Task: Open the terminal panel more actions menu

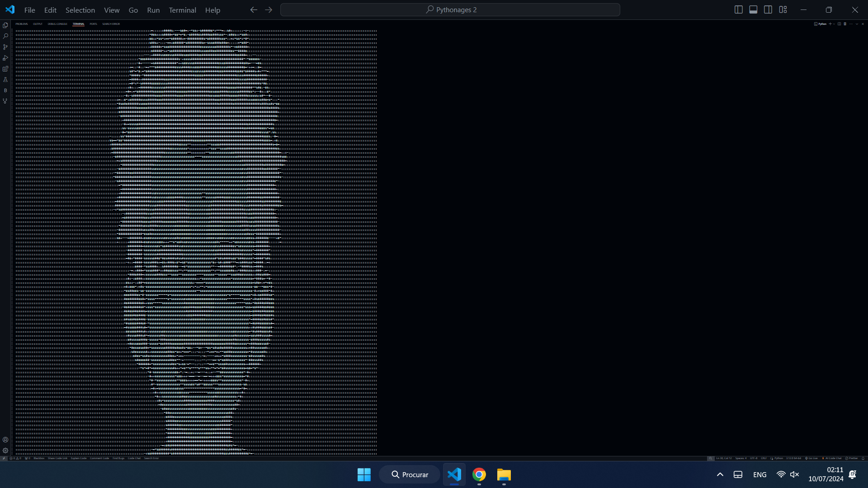Action: click(x=851, y=24)
